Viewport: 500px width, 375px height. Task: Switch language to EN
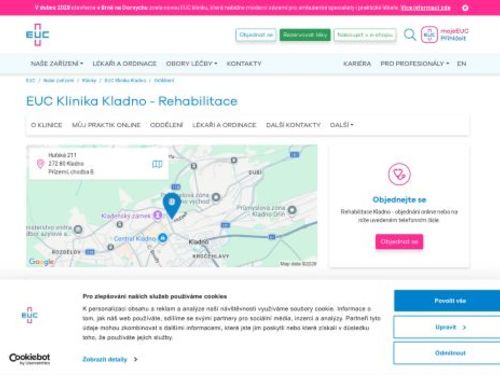tap(461, 63)
